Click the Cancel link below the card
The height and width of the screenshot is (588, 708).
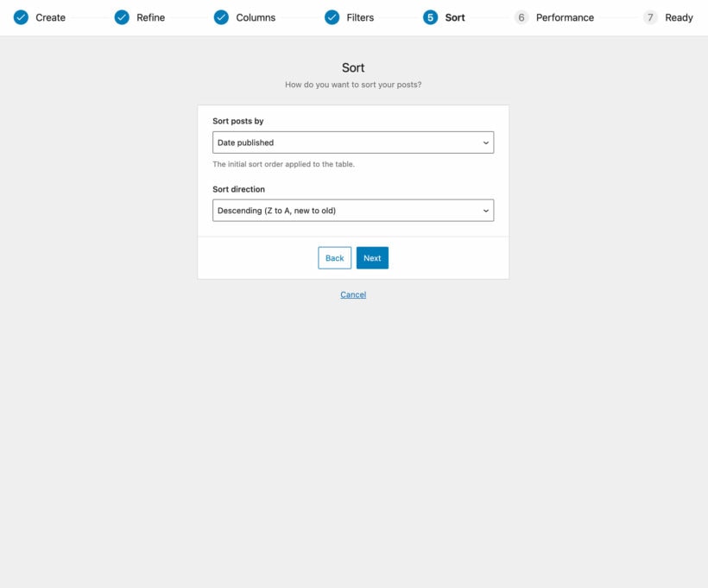[352, 294]
